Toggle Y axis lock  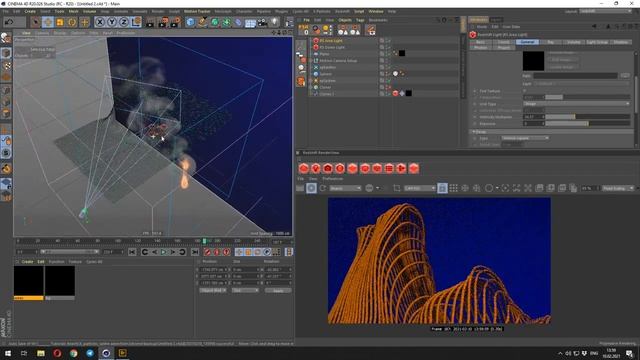(x=112, y=22)
